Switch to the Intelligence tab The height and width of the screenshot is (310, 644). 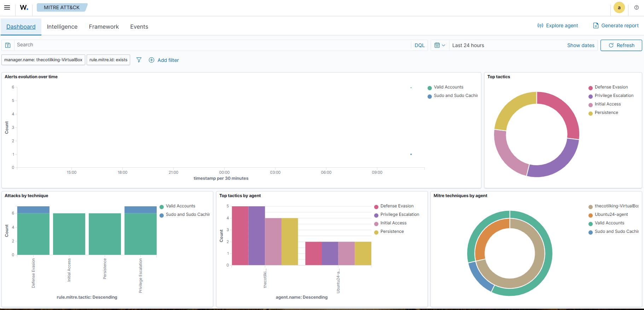(62, 27)
